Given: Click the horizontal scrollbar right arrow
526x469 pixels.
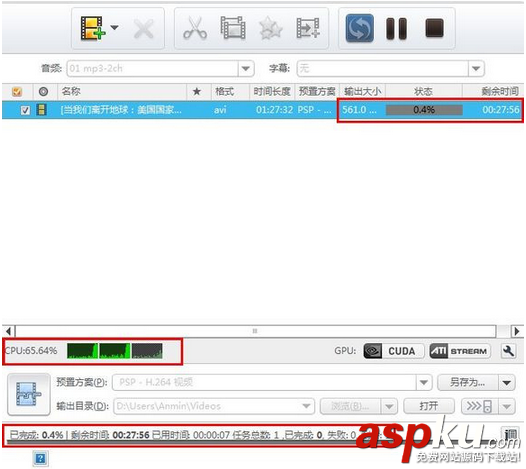Looking at the screenshot, I should point(517,331).
